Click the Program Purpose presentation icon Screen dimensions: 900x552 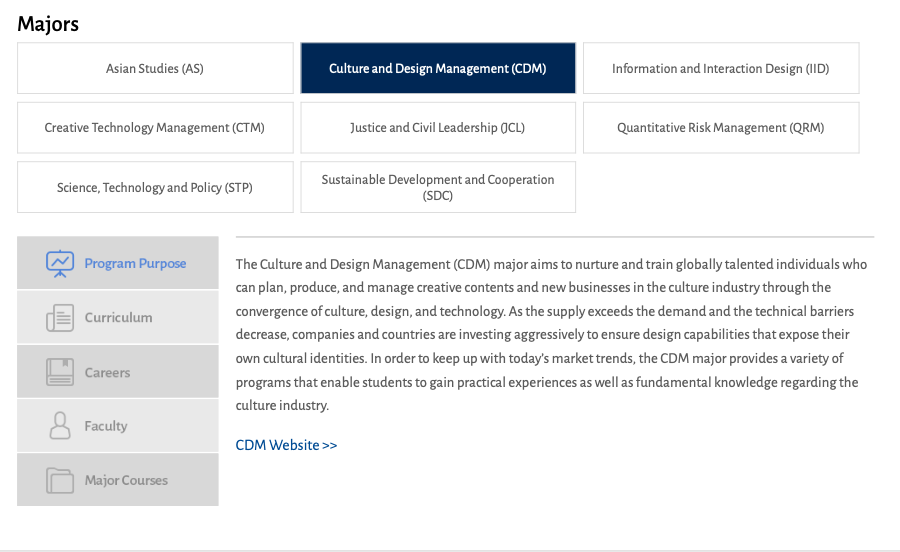point(60,263)
